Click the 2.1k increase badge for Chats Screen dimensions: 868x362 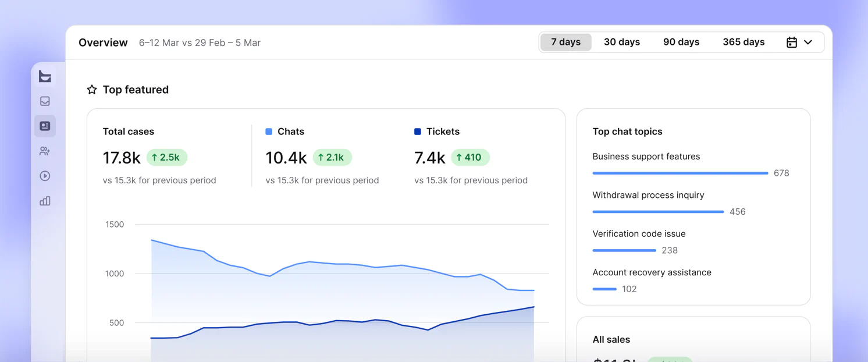(x=332, y=157)
